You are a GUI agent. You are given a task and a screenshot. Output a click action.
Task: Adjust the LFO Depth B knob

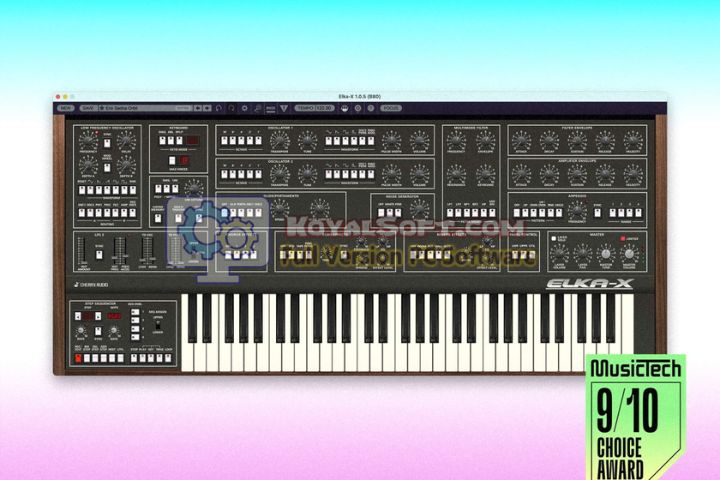click(126, 166)
